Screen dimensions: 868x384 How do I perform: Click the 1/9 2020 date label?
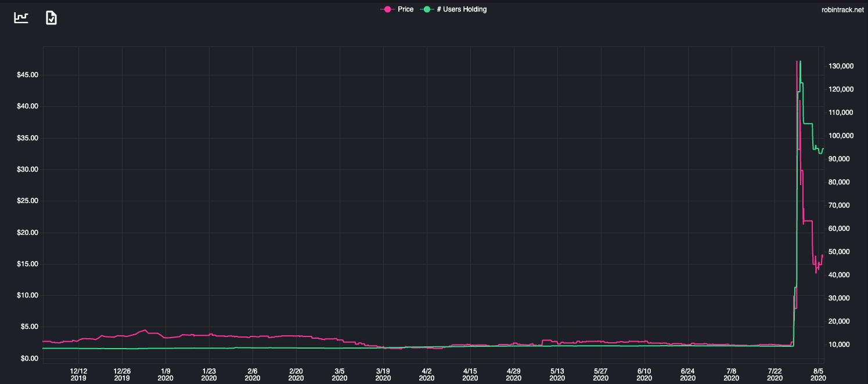165,374
